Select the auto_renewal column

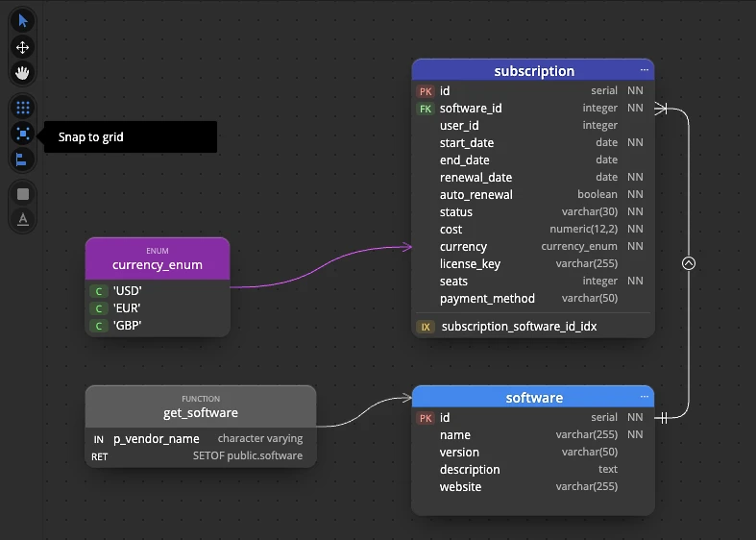533,195
